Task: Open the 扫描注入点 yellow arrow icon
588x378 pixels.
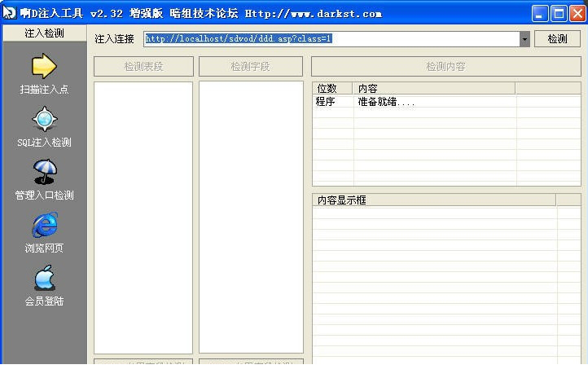Action: coord(44,66)
